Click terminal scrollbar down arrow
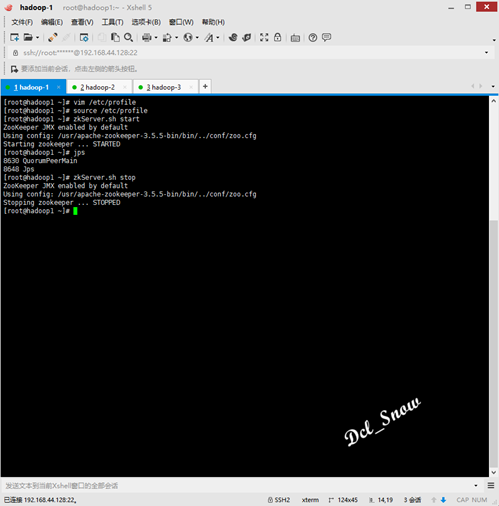The height and width of the screenshot is (506, 499). click(x=494, y=472)
